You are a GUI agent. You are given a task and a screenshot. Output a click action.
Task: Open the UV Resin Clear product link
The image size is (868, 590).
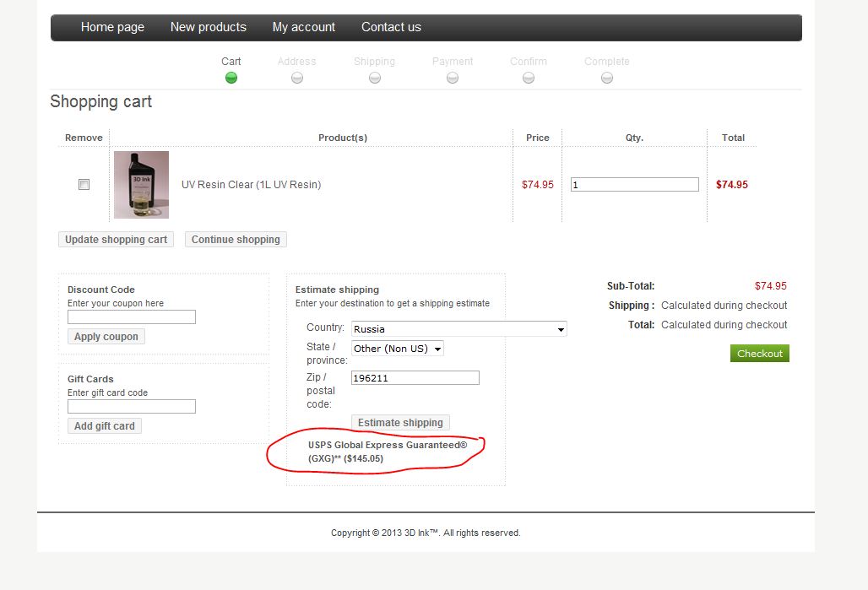click(251, 185)
